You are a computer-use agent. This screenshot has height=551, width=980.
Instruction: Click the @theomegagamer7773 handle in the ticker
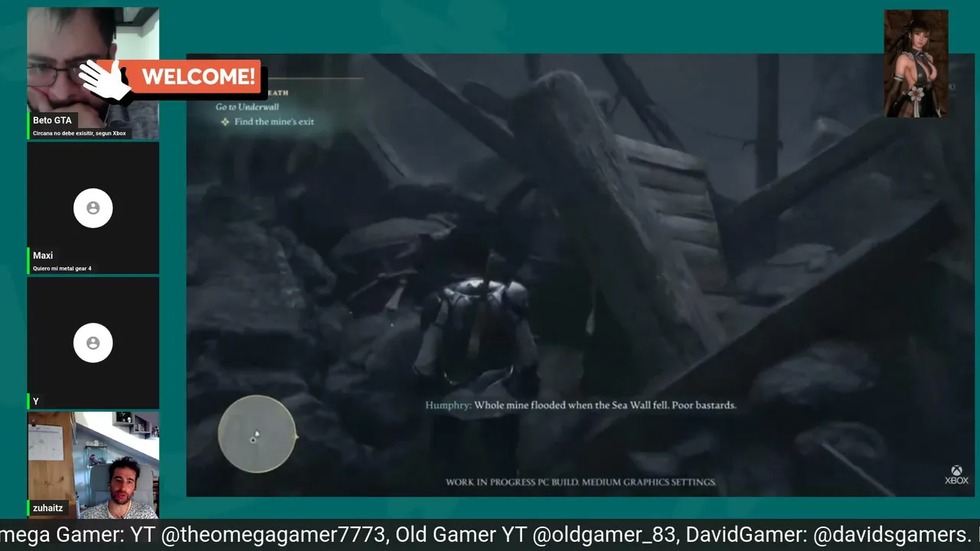point(274,535)
